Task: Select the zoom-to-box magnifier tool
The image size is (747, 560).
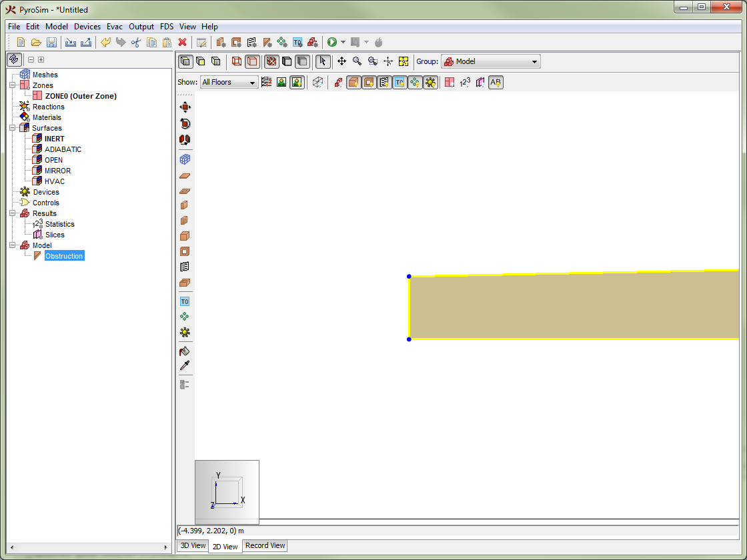Action: point(373,61)
